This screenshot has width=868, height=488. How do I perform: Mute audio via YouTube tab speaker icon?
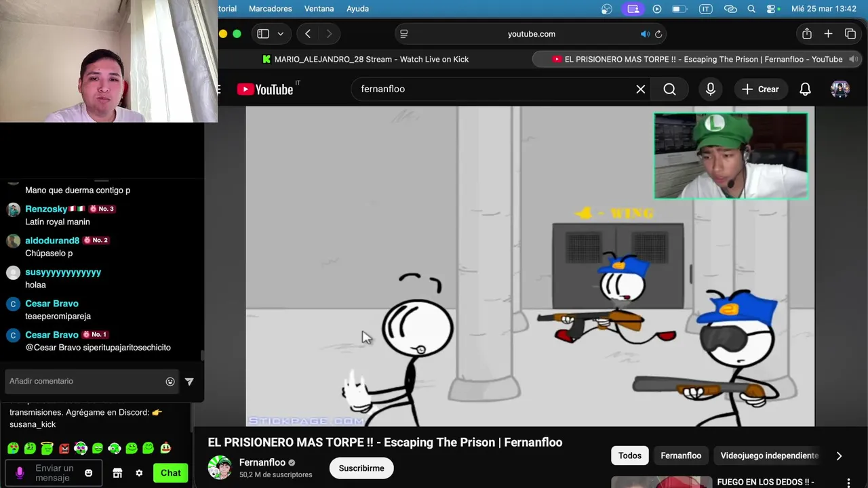854,59
